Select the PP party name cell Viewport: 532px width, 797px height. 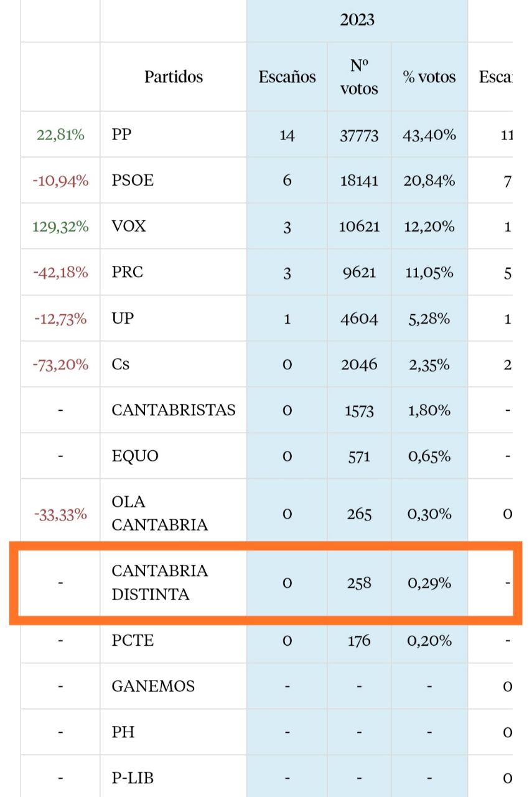[x=122, y=134]
